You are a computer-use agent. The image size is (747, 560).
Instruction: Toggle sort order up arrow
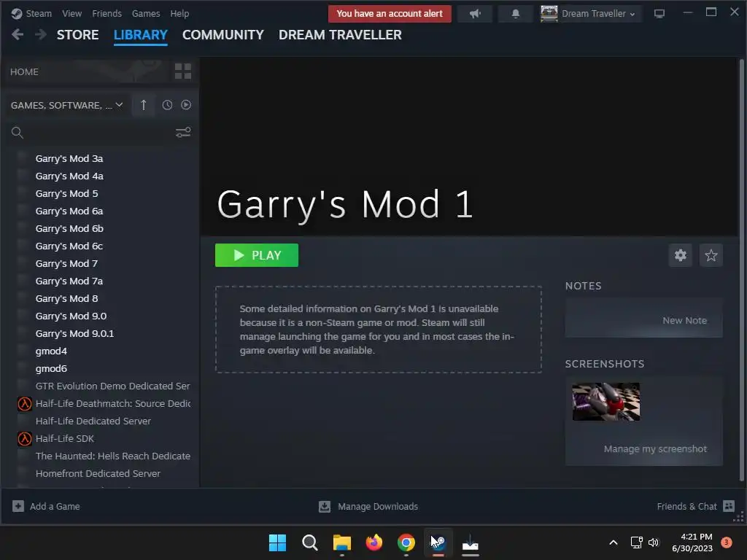click(x=144, y=105)
